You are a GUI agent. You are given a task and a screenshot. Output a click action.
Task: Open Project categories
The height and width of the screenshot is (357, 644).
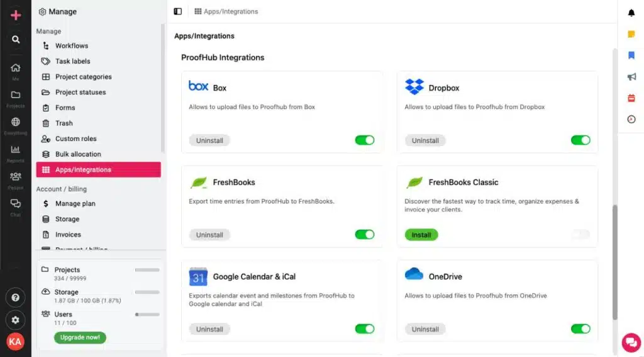(99, 77)
